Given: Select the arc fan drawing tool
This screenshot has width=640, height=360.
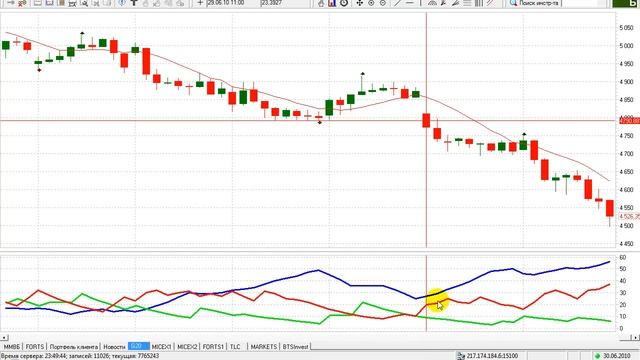Looking at the screenshot, I should (432, 3).
